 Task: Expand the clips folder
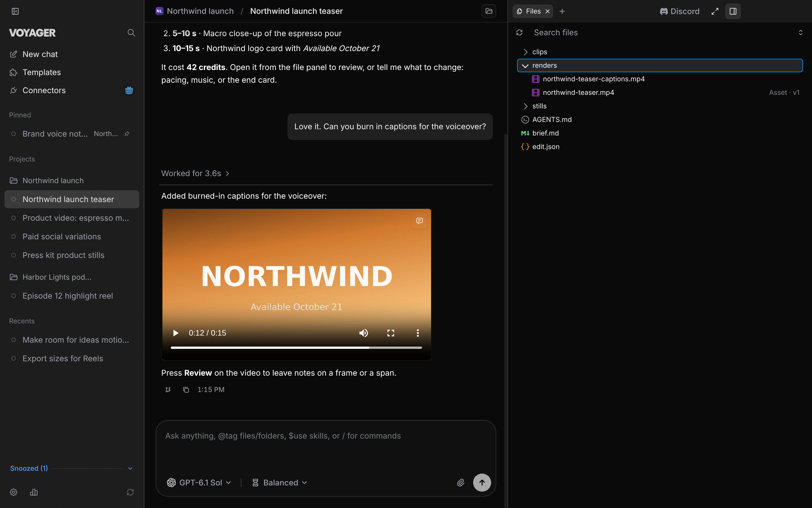click(660, 52)
